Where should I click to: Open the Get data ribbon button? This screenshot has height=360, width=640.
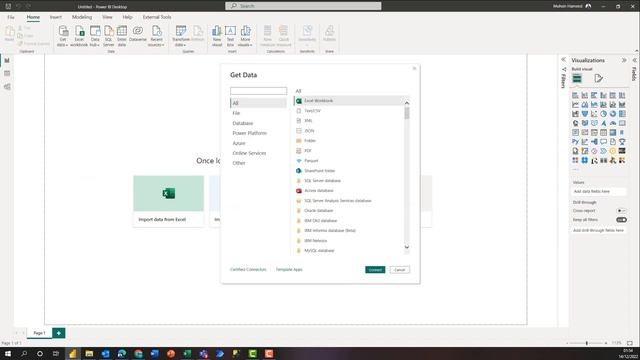tap(62, 36)
